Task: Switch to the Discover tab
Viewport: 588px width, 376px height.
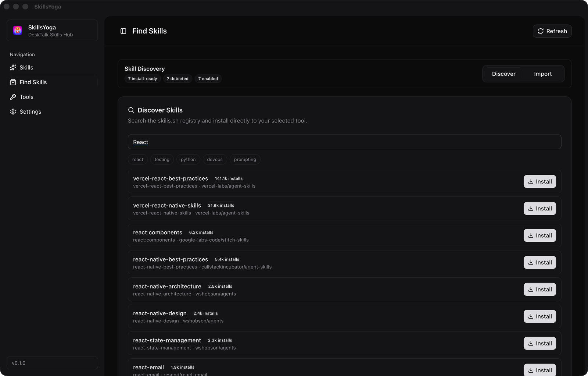Action: (x=503, y=74)
